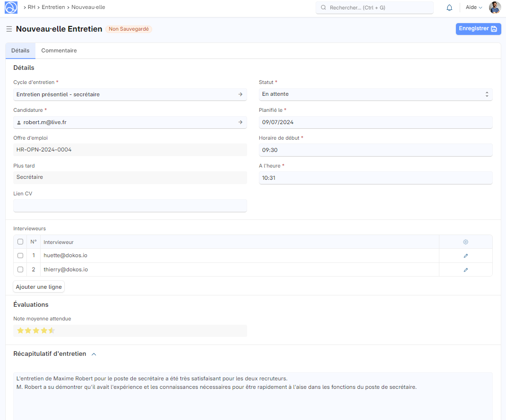
Task: Edit the huette@dokos.io row with pencil
Action: pos(465,256)
